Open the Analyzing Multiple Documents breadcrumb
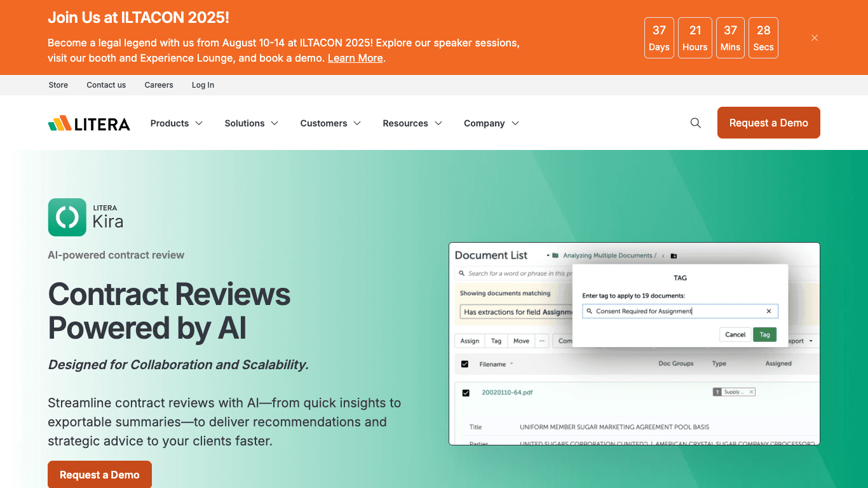The width and height of the screenshot is (868, 488). [x=608, y=255]
